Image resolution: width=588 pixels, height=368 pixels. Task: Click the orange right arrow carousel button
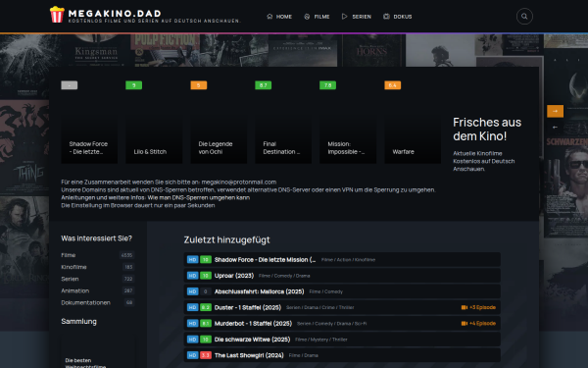555,111
